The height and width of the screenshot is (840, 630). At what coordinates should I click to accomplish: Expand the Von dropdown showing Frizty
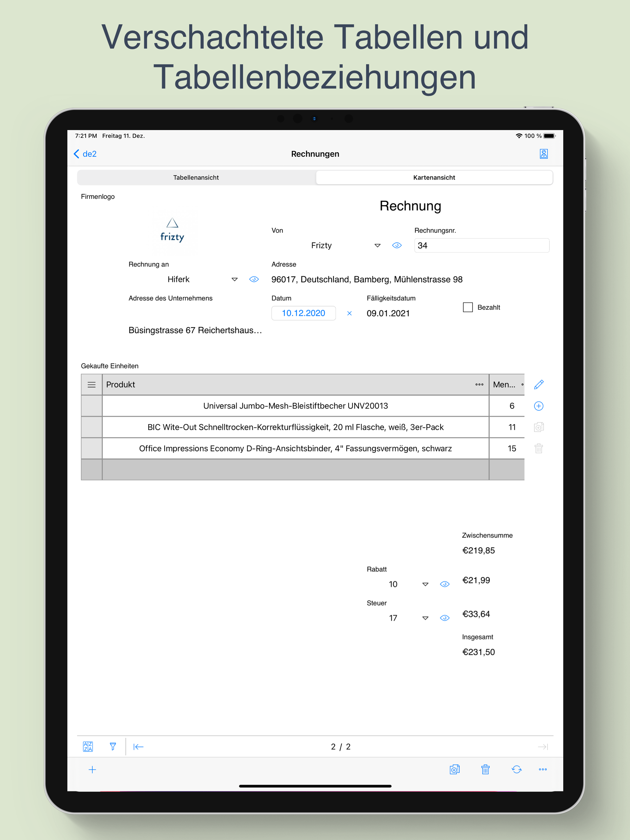[377, 246]
